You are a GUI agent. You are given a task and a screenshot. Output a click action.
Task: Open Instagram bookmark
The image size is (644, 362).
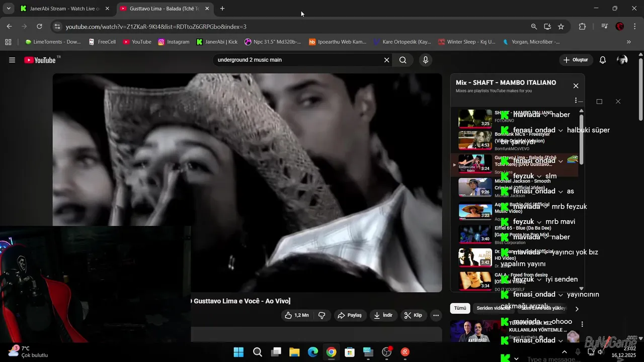click(x=174, y=42)
